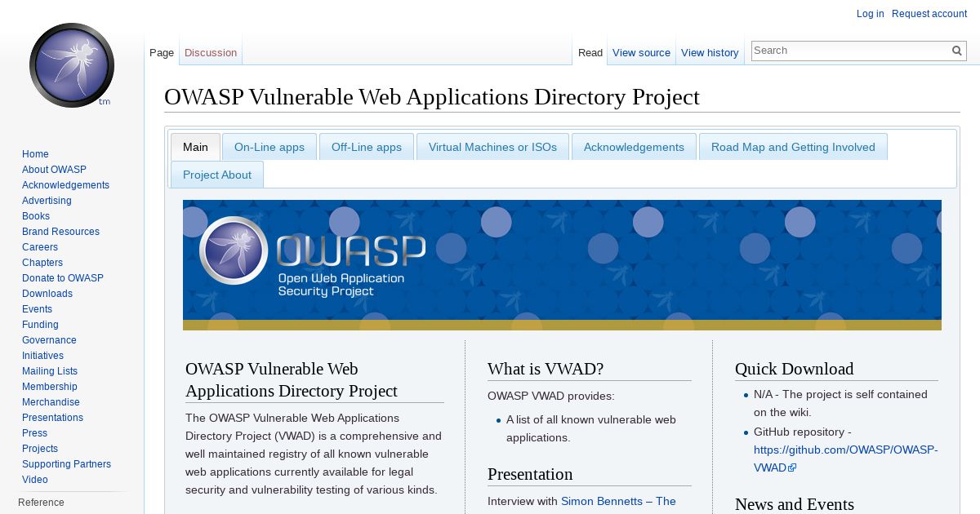Open the Mailing Lists sidebar link
The width and height of the screenshot is (980, 514).
click(50, 371)
